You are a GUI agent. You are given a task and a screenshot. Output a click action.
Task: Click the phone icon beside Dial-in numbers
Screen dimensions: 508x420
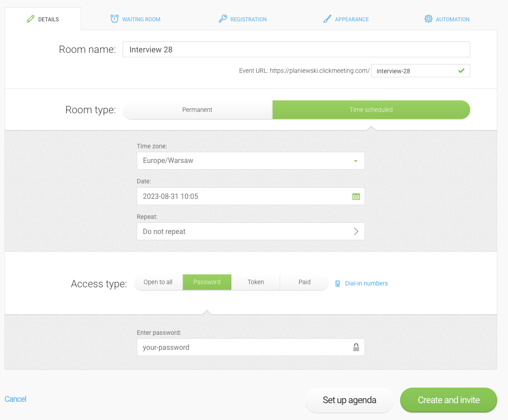[337, 283]
